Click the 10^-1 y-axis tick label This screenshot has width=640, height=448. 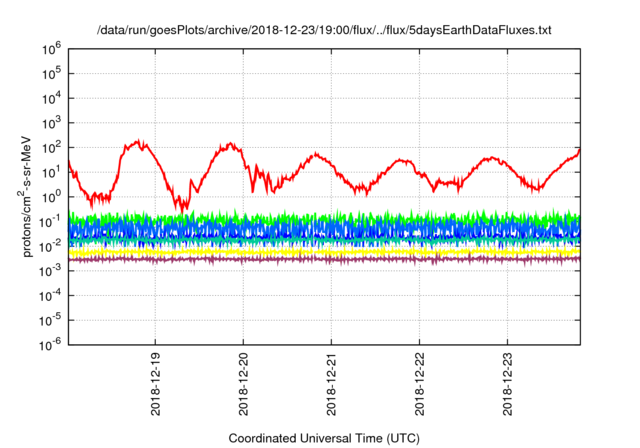tap(50, 222)
